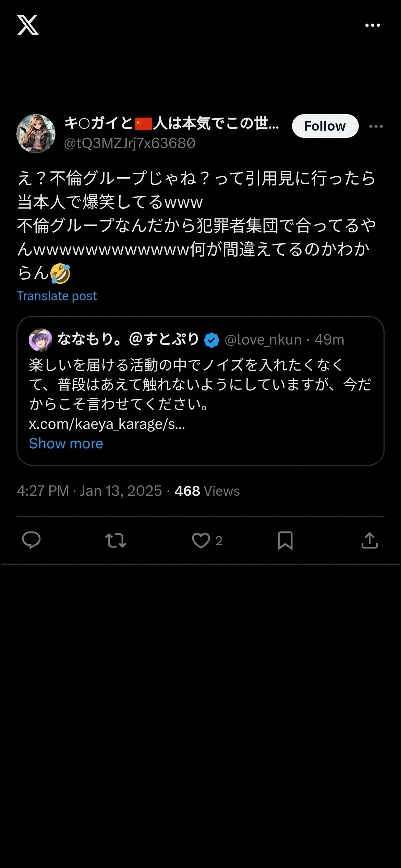Open the author handle @tQ3MZJrj7x63680
This screenshot has height=868, width=401.
click(x=130, y=143)
